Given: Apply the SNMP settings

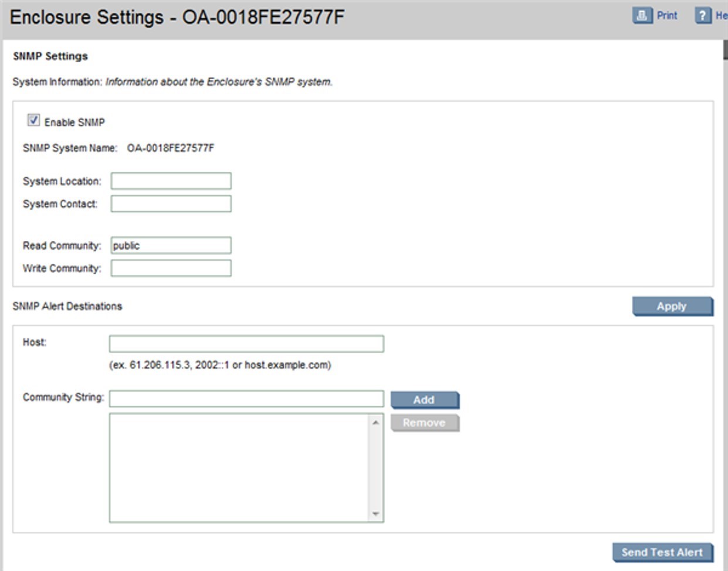Looking at the screenshot, I should 673,305.
